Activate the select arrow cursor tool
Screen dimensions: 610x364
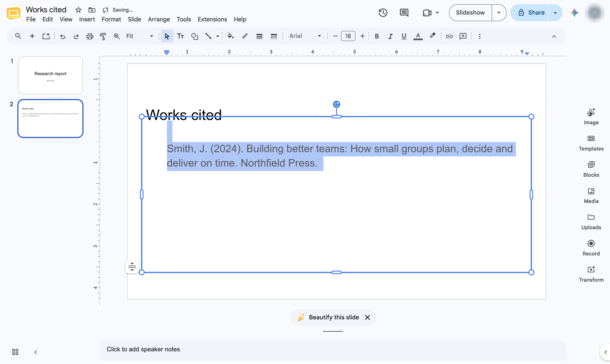click(x=167, y=36)
